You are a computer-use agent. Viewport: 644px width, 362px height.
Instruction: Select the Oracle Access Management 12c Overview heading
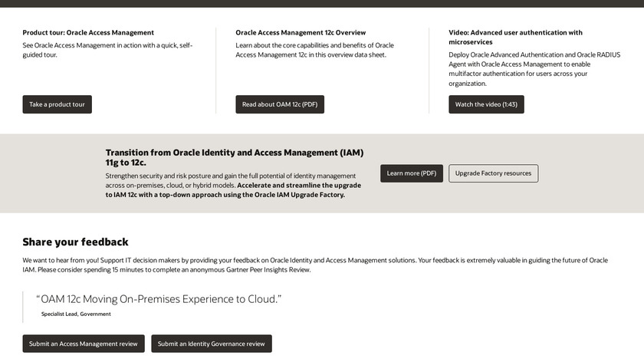pos(301,33)
